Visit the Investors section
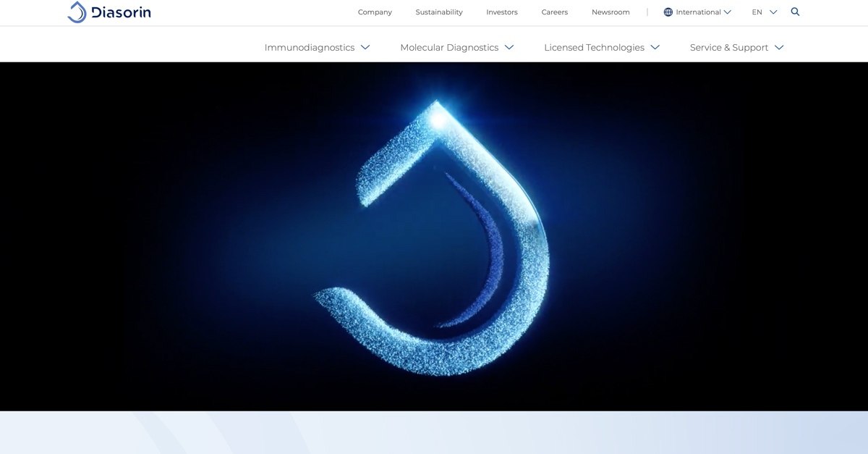The image size is (868, 454). [502, 12]
